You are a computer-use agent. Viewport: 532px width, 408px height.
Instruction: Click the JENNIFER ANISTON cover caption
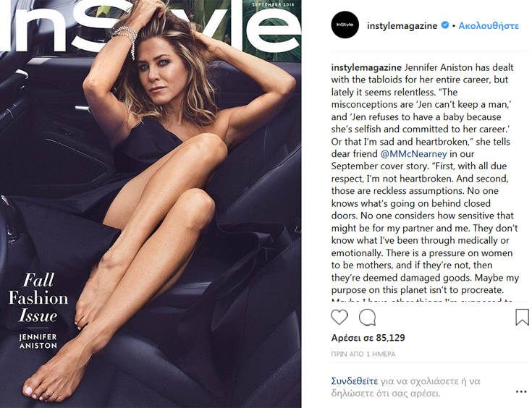38,341
